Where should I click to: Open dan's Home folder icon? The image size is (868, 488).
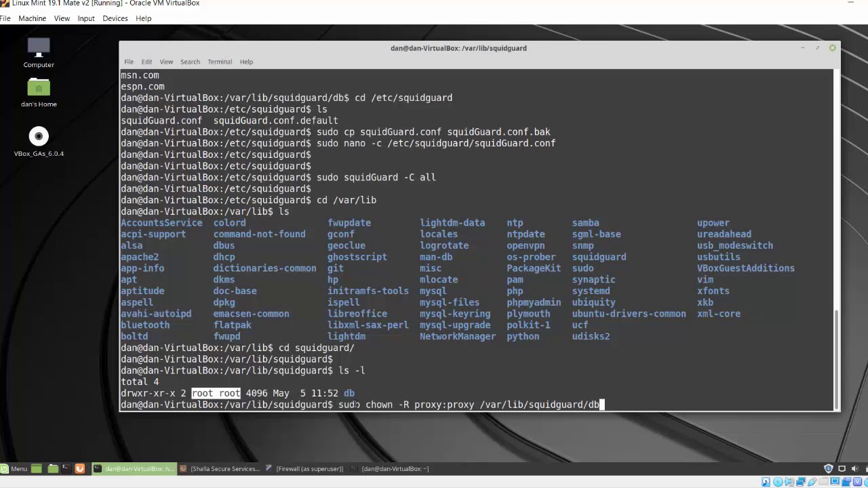(x=39, y=93)
